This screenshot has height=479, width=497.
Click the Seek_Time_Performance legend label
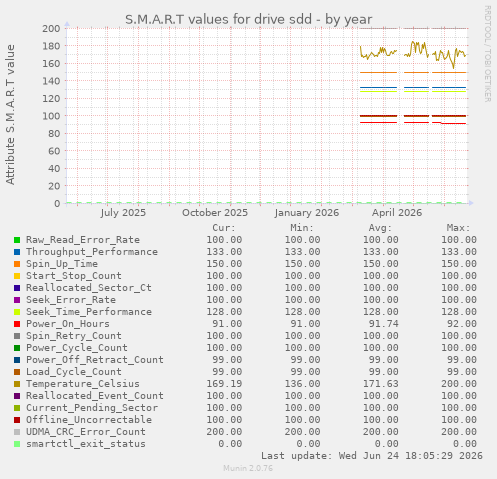(89, 312)
